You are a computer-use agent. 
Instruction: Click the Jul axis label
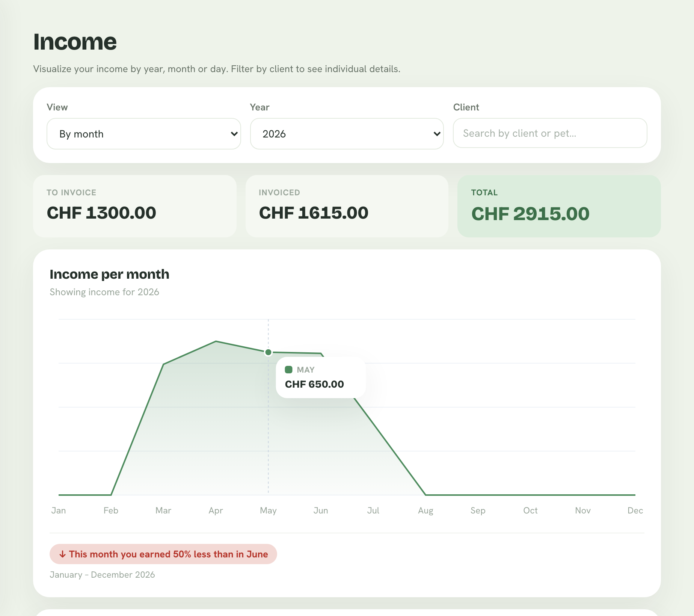coord(373,510)
